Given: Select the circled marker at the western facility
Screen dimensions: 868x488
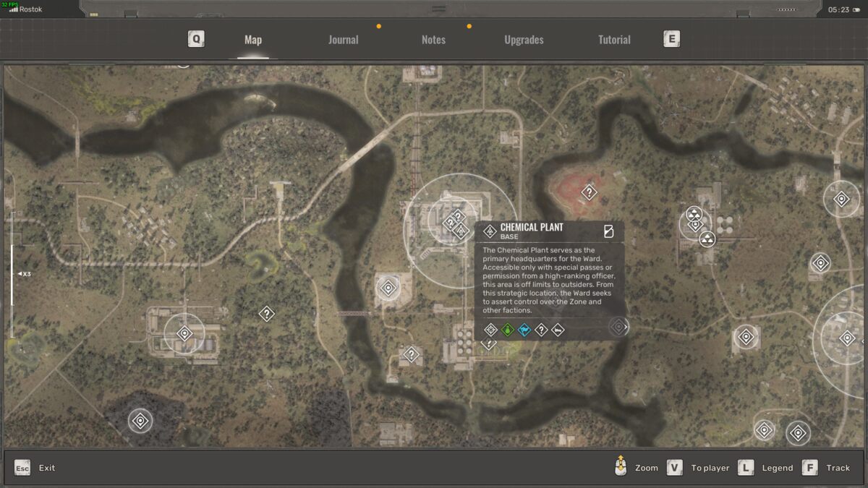Looking at the screenshot, I should [184, 333].
